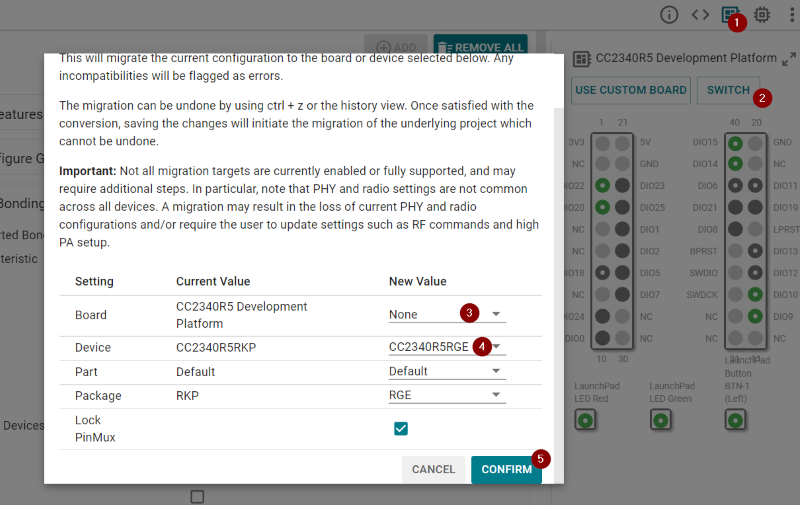The image size is (800, 505).
Task: Open the device chip view icon
Action: pyautogui.click(x=762, y=15)
